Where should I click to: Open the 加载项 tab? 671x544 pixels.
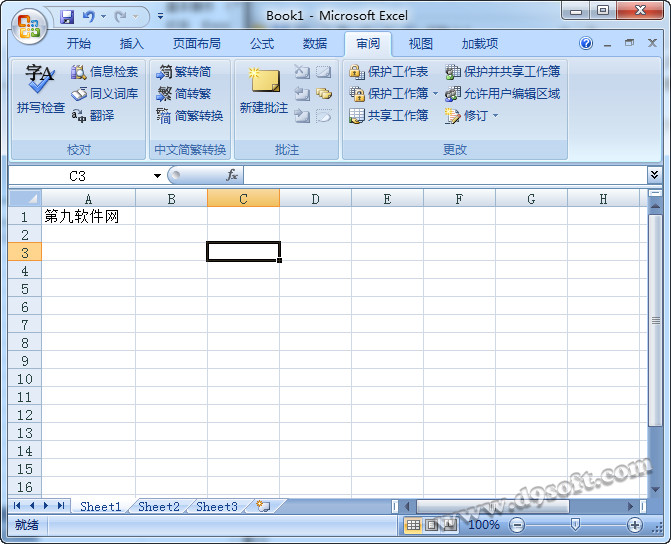click(479, 44)
